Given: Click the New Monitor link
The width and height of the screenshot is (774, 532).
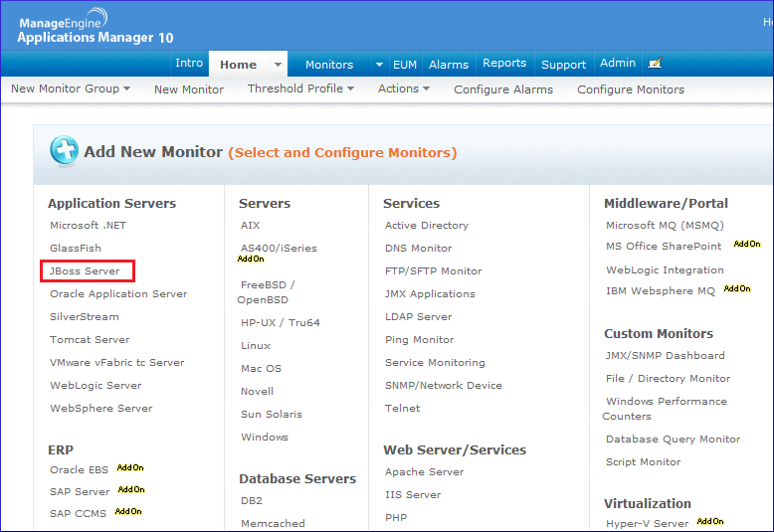Looking at the screenshot, I should (189, 89).
